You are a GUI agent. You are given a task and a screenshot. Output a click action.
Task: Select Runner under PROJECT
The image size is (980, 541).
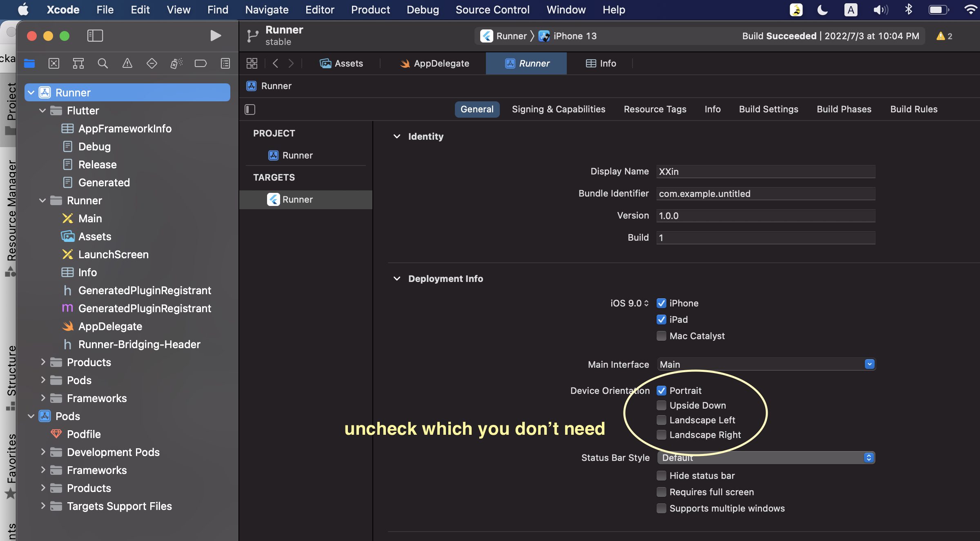click(291, 155)
